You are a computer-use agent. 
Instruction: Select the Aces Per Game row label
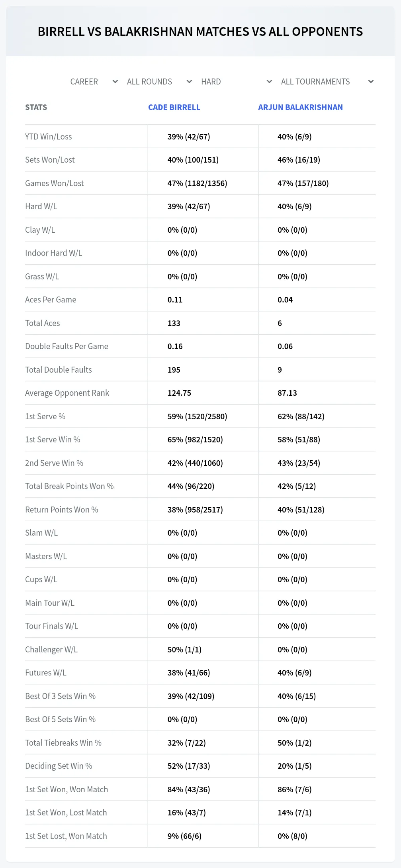coord(51,300)
